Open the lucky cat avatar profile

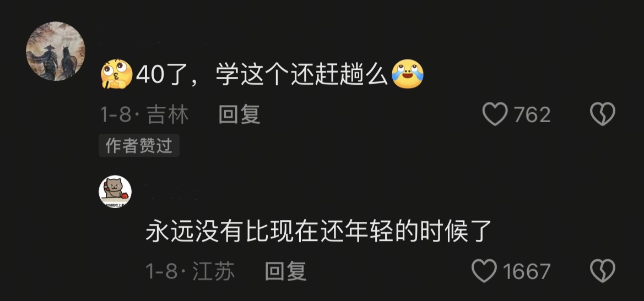pyautogui.click(x=115, y=191)
